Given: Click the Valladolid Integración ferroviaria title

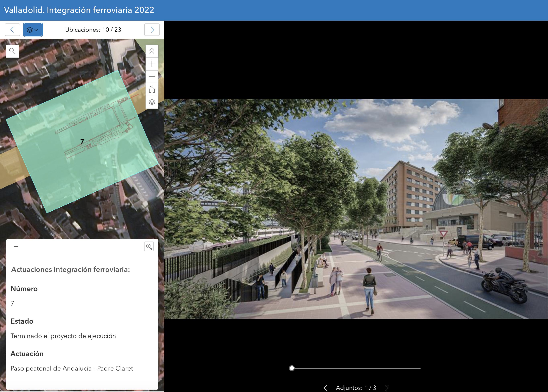Looking at the screenshot, I should click(x=79, y=10).
